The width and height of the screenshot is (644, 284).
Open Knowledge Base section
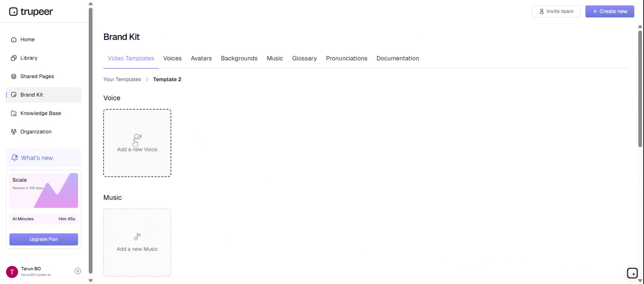click(44, 113)
